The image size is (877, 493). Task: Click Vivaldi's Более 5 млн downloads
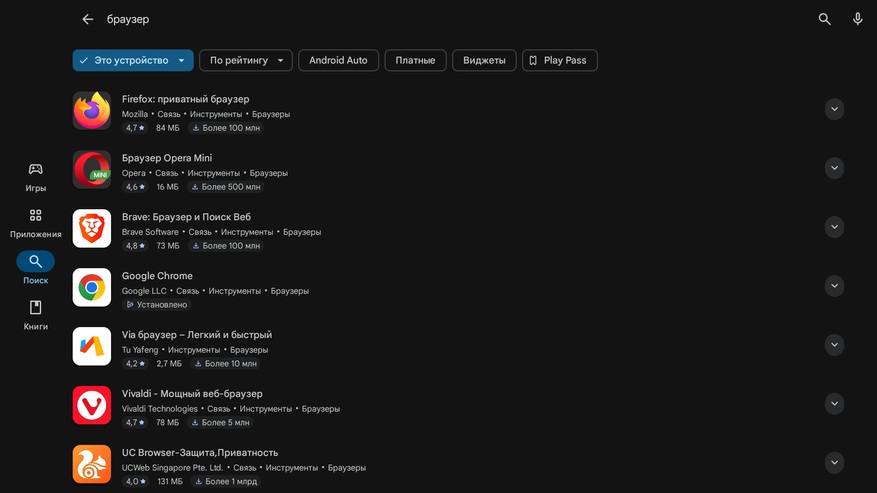(x=220, y=422)
